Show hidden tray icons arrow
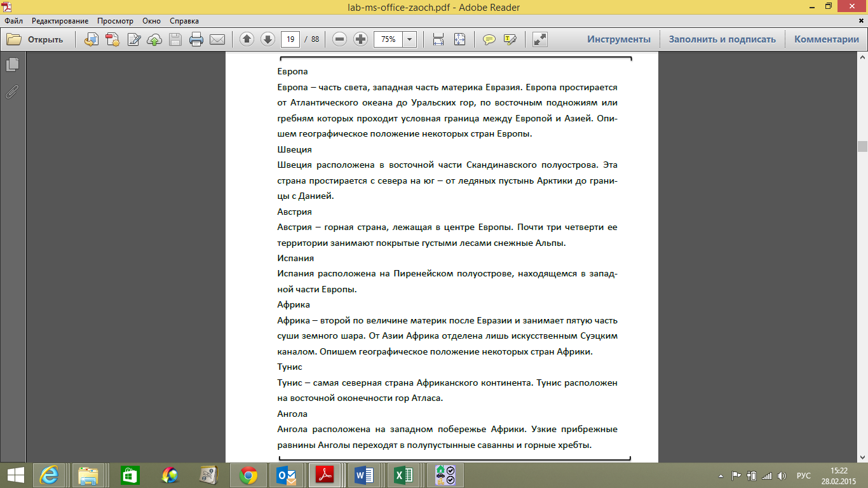 (x=721, y=475)
